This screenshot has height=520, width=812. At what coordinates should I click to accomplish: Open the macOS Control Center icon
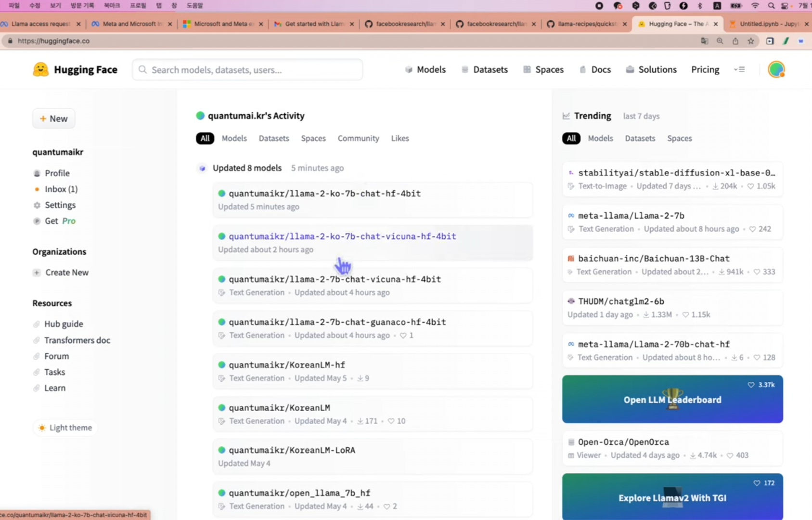[x=785, y=6]
